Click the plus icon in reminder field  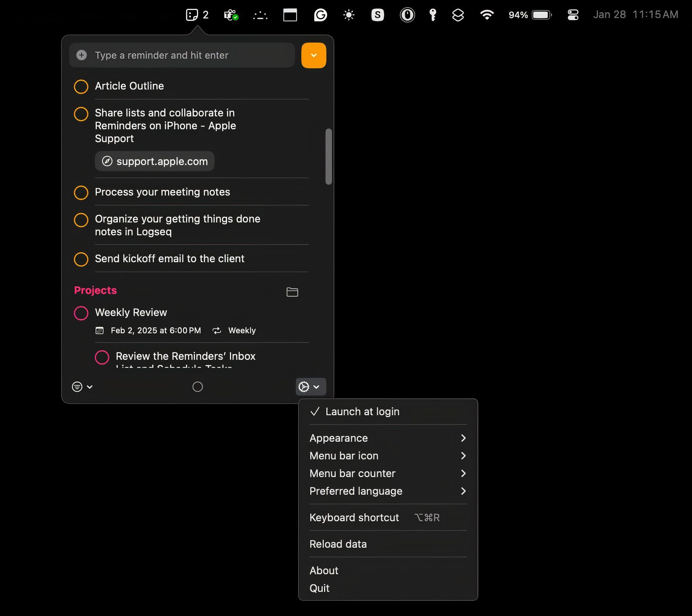coord(82,55)
